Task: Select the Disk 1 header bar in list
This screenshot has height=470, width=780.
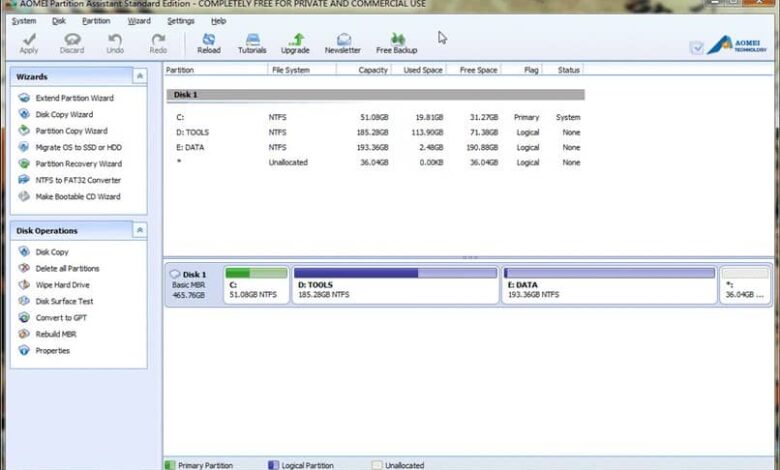Action: click(376, 94)
